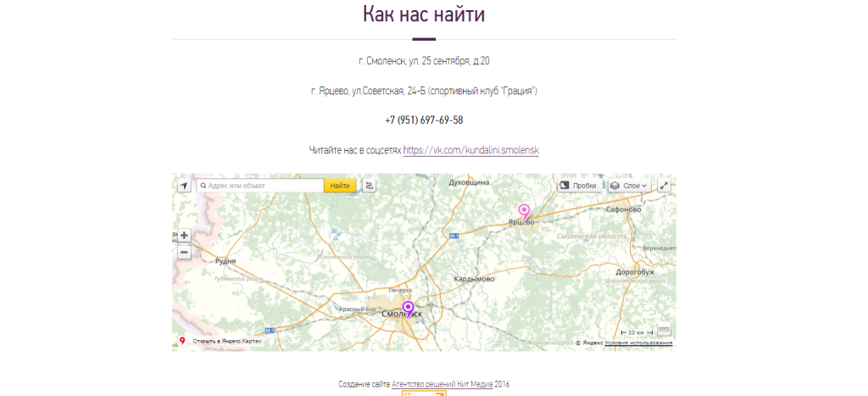
Task: Zoom out with the map minus button
Action: click(184, 253)
